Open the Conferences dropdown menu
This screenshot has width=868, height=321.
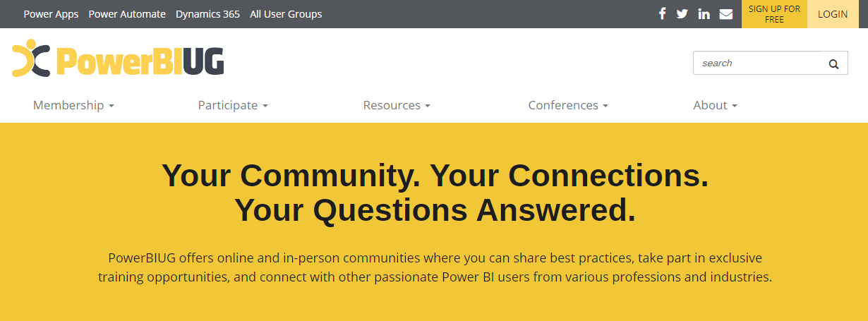point(568,105)
